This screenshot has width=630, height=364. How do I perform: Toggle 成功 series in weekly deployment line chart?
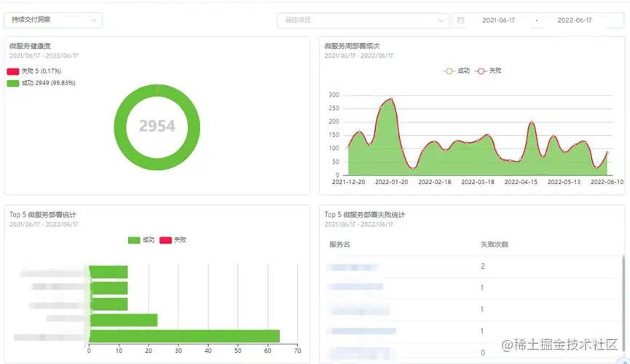pyautogui.click(x=456, y=71)
